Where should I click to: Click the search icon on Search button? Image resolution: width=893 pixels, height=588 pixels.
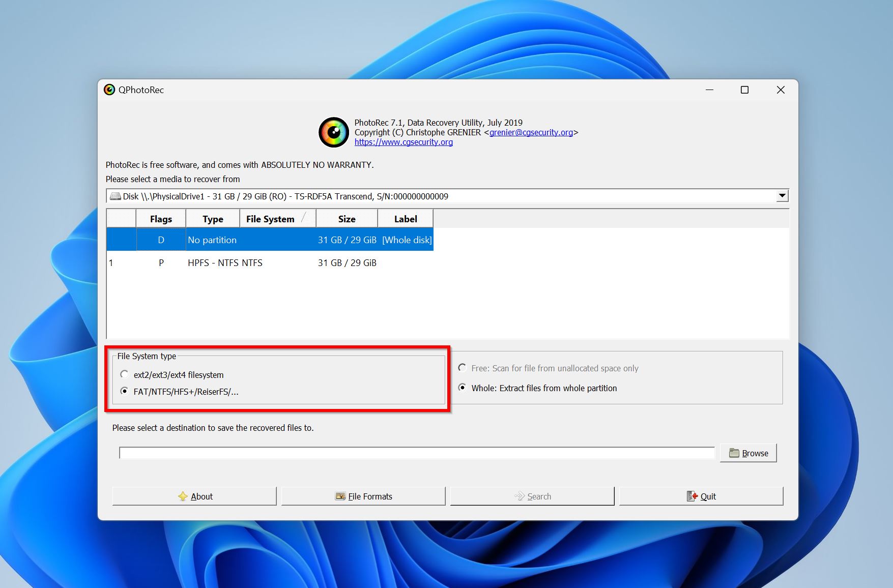[x=520, y=496]
